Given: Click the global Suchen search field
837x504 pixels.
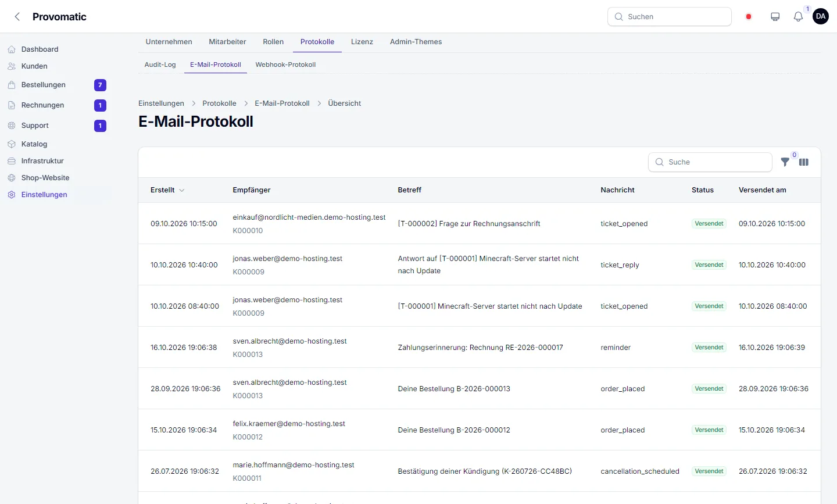Looking at the screenshot, I should [670, 17].
